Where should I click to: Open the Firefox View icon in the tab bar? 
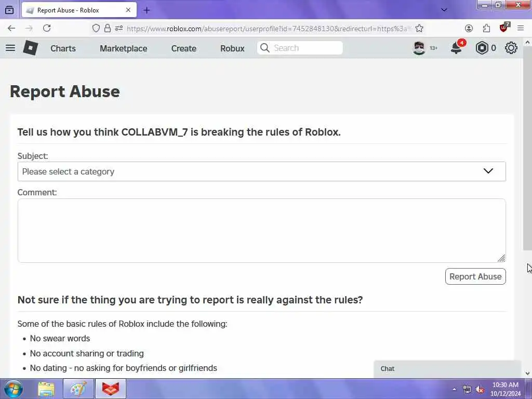(x=9, y=10)
